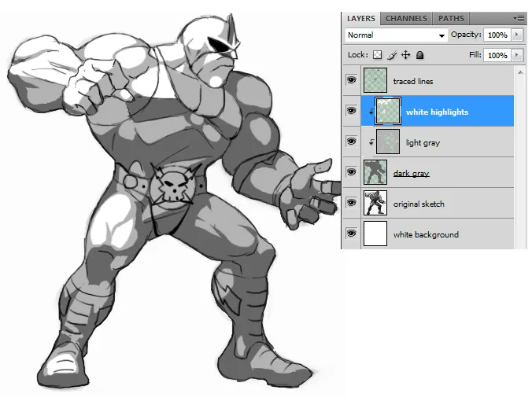Click the dark gray layer thumbnail

click(375, 172)
